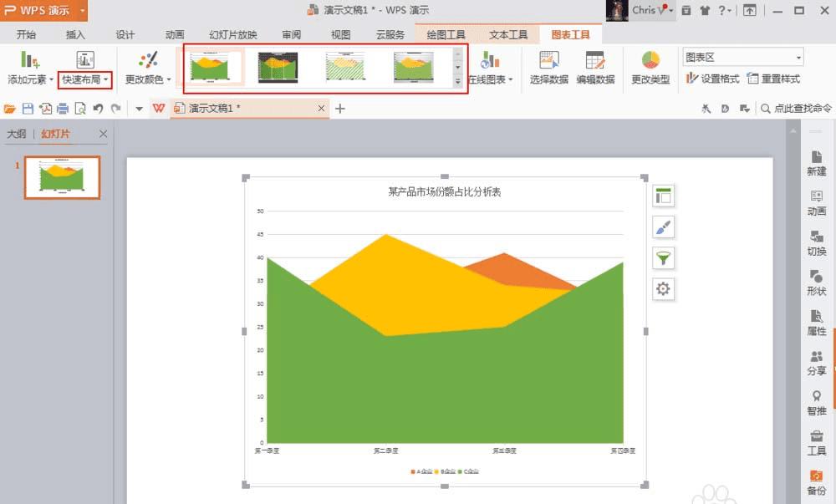The height and width of the screenshot is (504, 836).
Task: Click the open folder icon in quick toolbar
Action: coord(9,109)
